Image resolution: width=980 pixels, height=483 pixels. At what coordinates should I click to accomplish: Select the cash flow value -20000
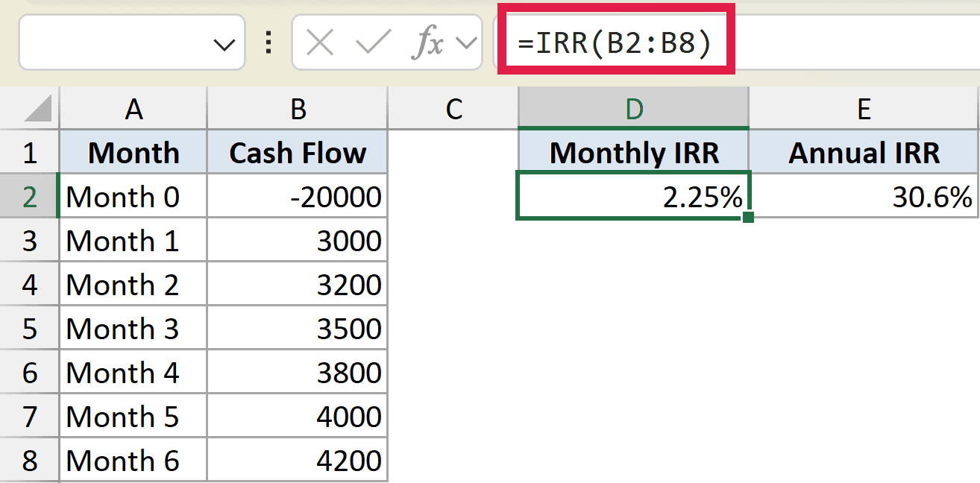tap(298, 197)
